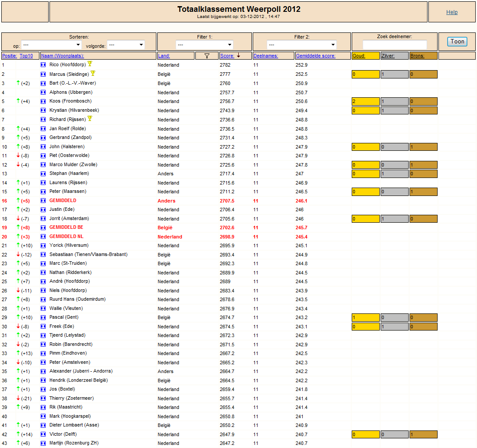The width and height of the screenshot is (477, 448).
Task: Click the funnel filter icon in the header
Action: pyautogui.click(x=207, y=56)
